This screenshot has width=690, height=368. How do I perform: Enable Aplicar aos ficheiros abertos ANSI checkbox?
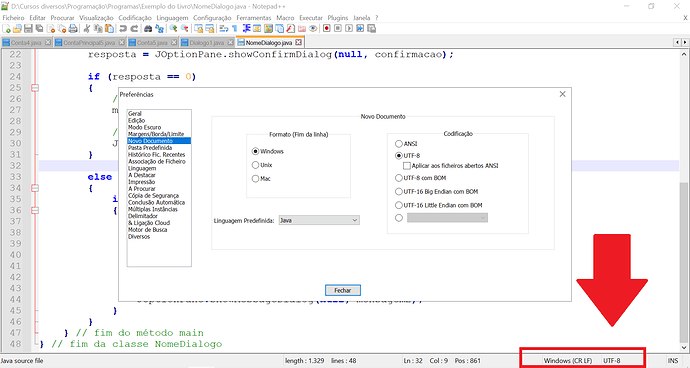click(x=407, y=166)
